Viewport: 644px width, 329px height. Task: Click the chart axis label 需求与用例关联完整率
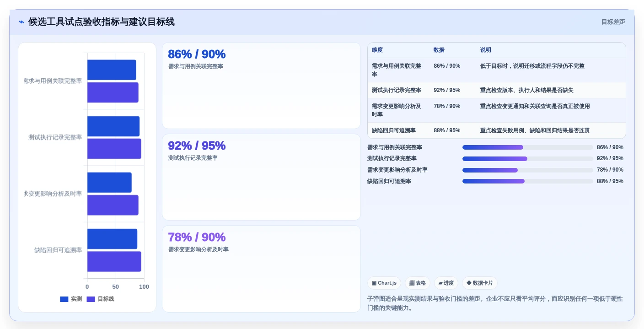click(53, 81)
